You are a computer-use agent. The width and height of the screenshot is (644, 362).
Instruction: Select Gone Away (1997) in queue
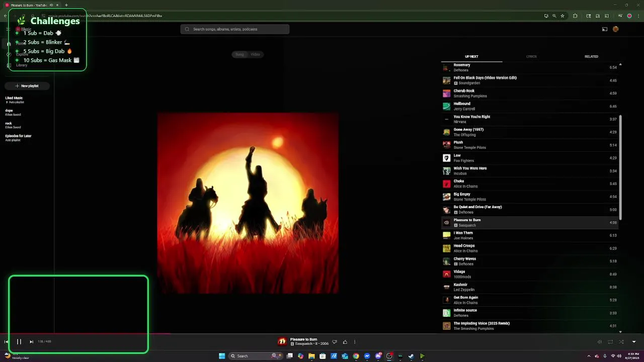(530, 132)
